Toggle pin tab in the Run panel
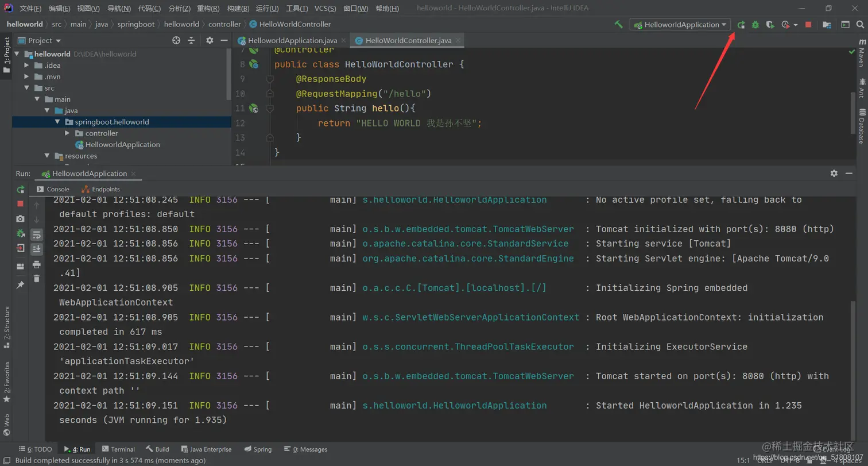868x466 pixels. [x=21, y=285]
